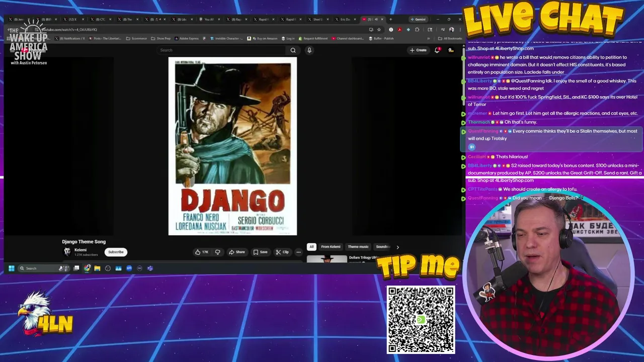Open Dollars Trilogy recommended video thumbnail
Screen dimensions: 644x362
(327, 259)
